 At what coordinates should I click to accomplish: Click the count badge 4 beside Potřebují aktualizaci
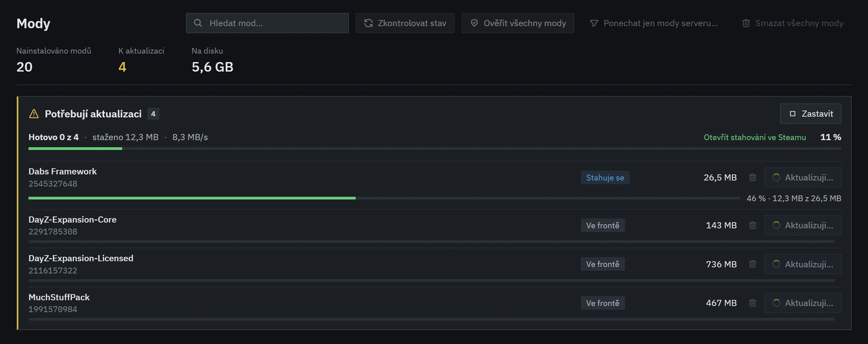click(x=153, y=114)
